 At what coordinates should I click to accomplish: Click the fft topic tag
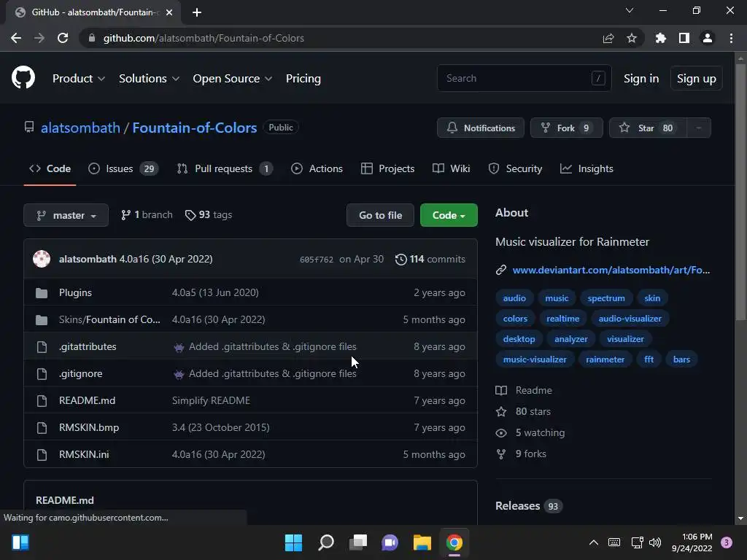coord(649,359)
